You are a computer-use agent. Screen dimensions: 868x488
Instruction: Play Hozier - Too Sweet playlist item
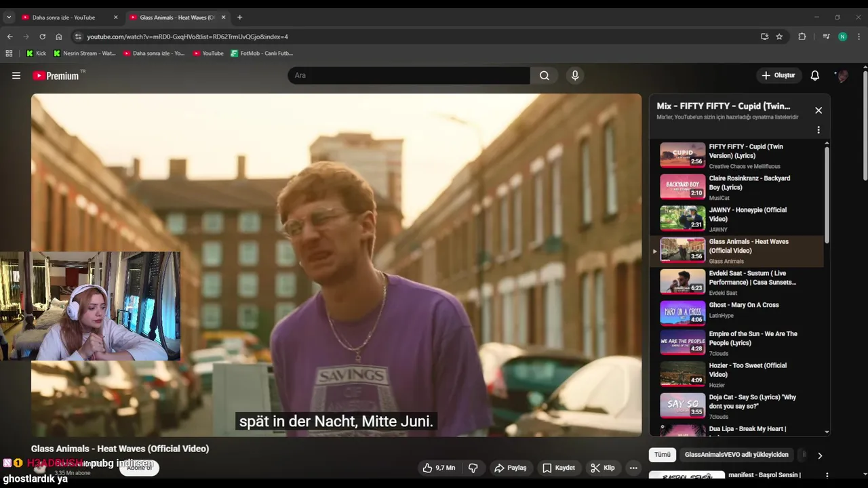pos(736,374)
